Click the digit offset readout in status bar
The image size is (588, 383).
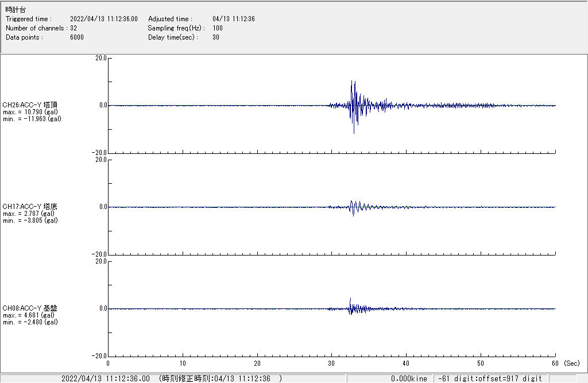tap(490, 379)
